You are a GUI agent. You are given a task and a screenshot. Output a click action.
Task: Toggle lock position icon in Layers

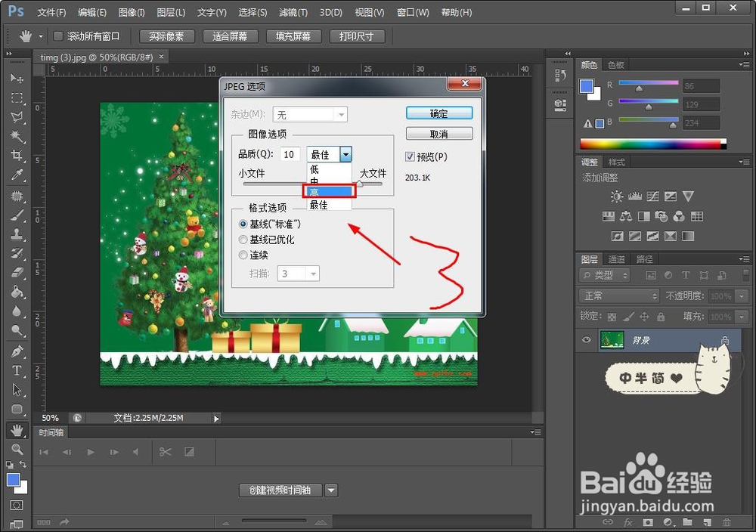point(644,317)
